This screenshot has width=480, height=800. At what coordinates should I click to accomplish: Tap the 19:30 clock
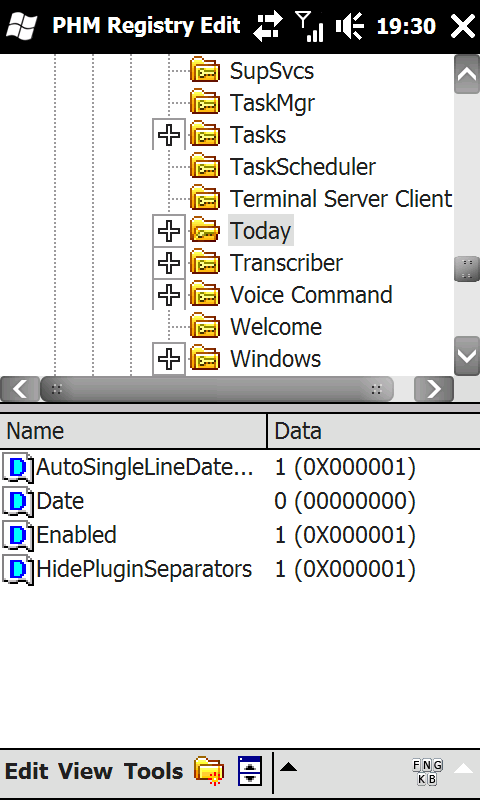click(x=406, y=26)
